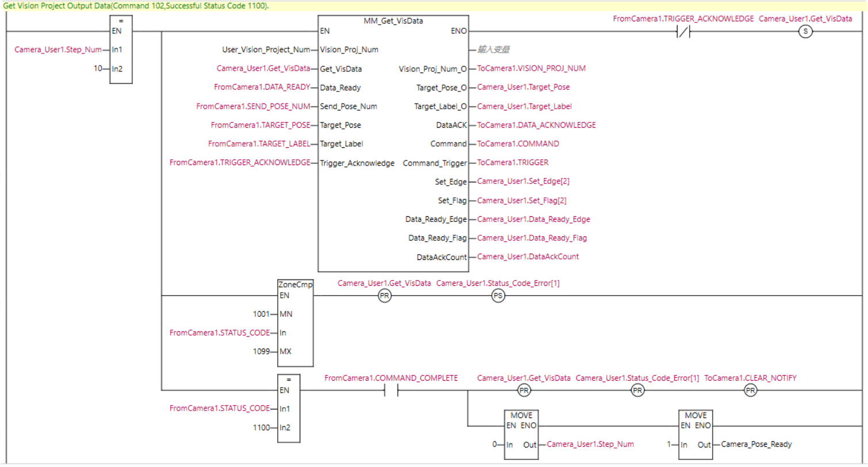
Task: Click the PR coil under ToCamera1.CLEAR_NOTIFY
Action: pos(750,391)
